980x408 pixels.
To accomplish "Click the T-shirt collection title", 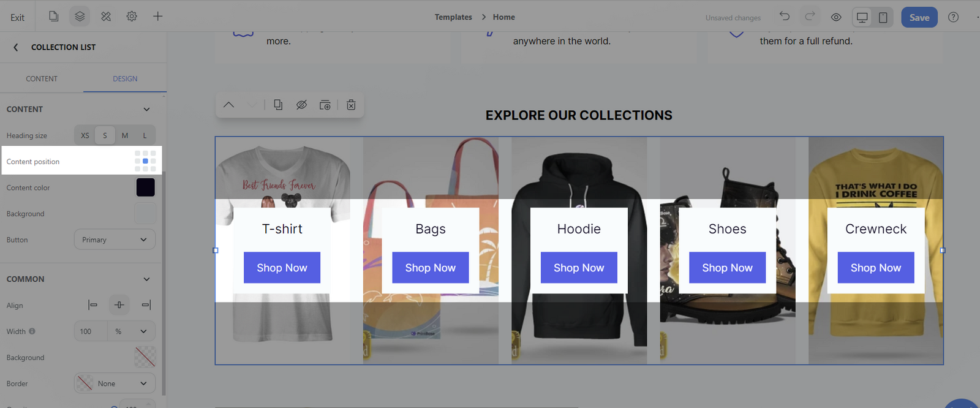I will pos(282,229).
